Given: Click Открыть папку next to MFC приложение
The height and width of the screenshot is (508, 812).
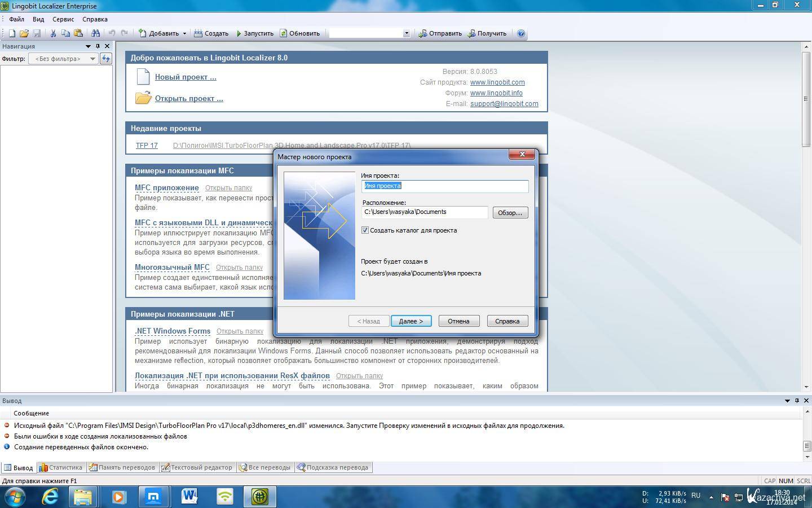Looking at the screenshot, I should [228, 188].
